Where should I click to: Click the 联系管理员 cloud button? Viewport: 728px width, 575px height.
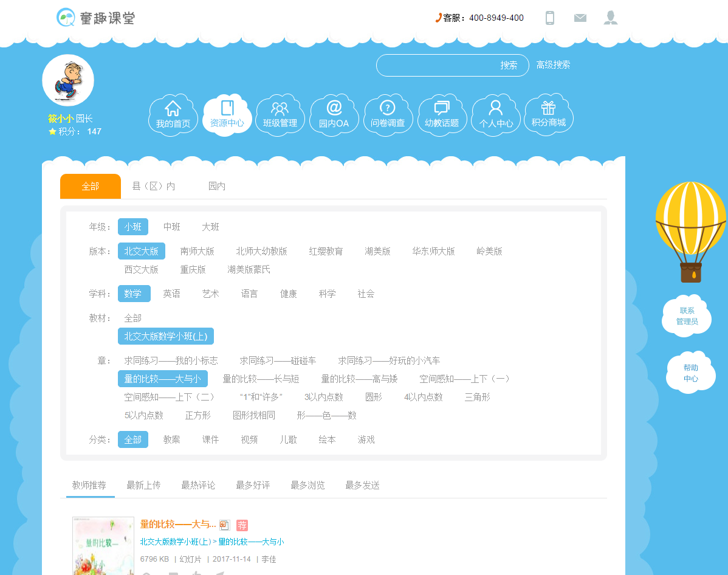(687, 316)
